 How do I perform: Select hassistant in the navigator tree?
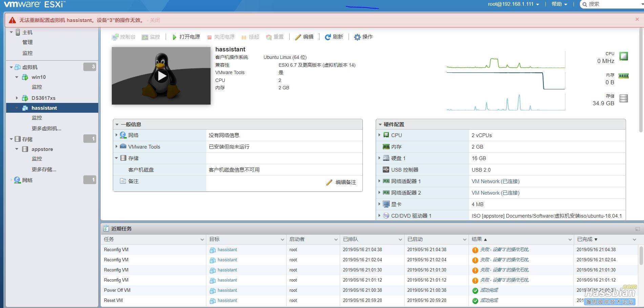pos(44,108)
